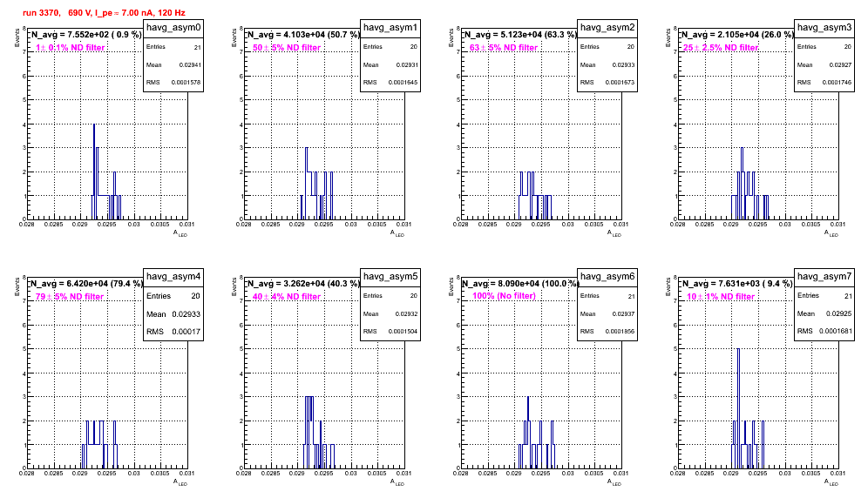Click the N_avg = 7.552e+02 label
The height and width of the screenshot is (498, 868).
(x=85, y=34)
